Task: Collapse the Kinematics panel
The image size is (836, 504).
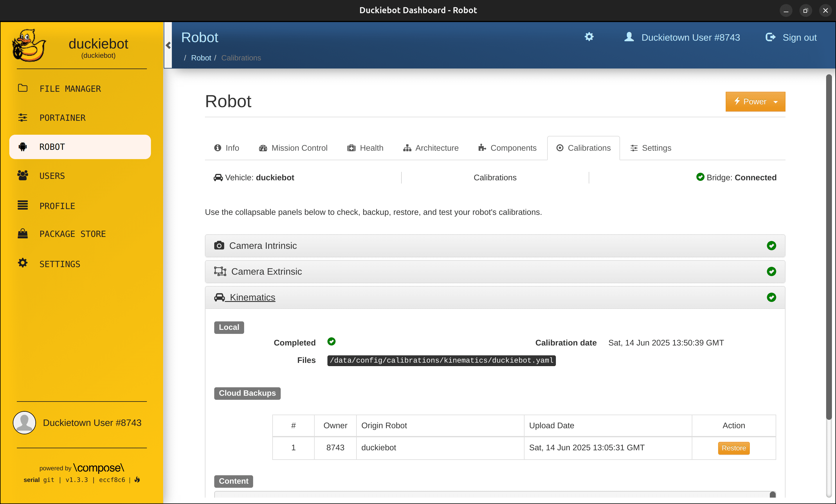Action: point(495,297)
